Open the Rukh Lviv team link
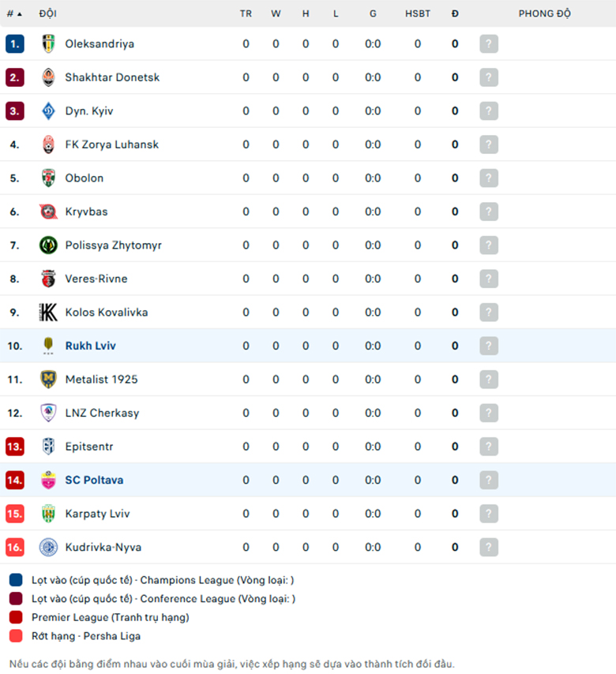Viewport: 616px width, 674px height. (90, 346)
